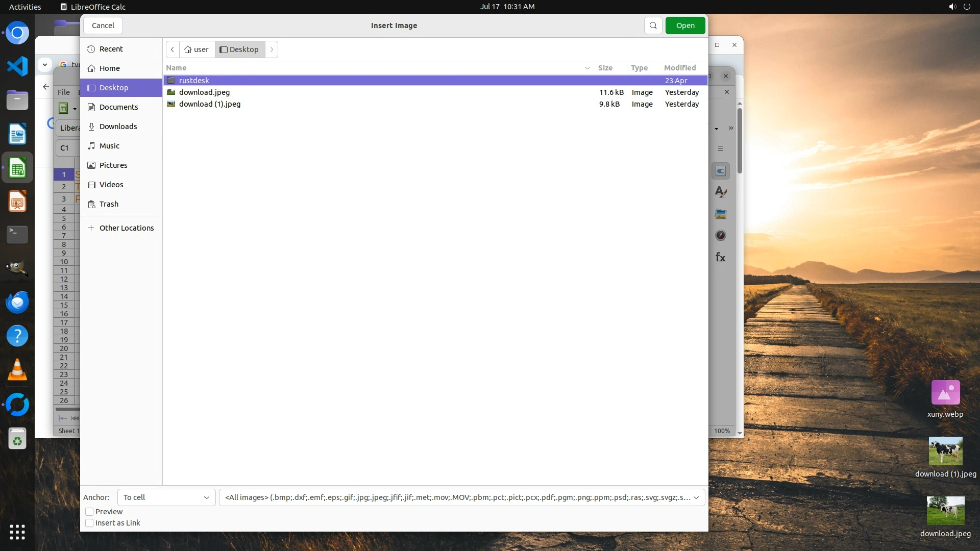Open the Gallery sidebar panel icon

point(721,214)
